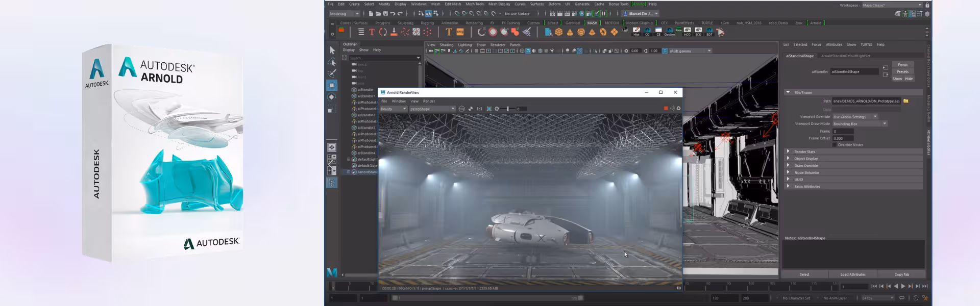Screen dimensions: 980x306
Task: Toggle the wireframe cube viewport button
Action: coord(522,51)
